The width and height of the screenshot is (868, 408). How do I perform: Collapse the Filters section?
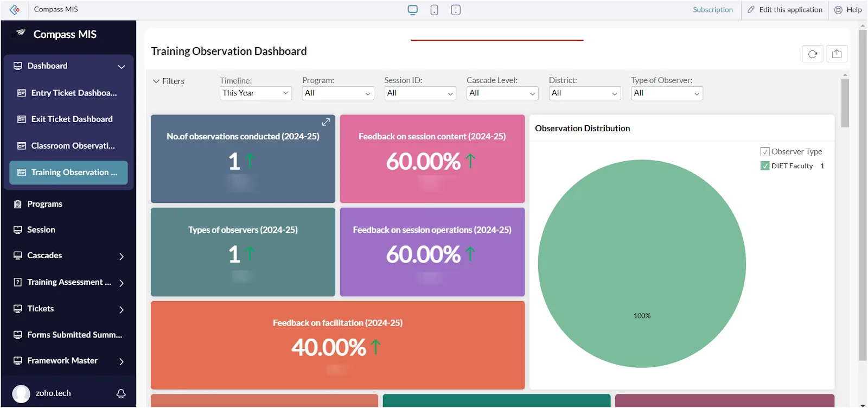[x=169, y=81]
